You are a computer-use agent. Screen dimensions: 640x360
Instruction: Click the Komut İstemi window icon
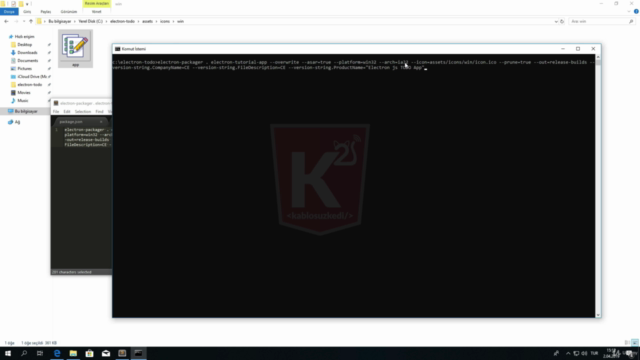(x=118, y=49)
